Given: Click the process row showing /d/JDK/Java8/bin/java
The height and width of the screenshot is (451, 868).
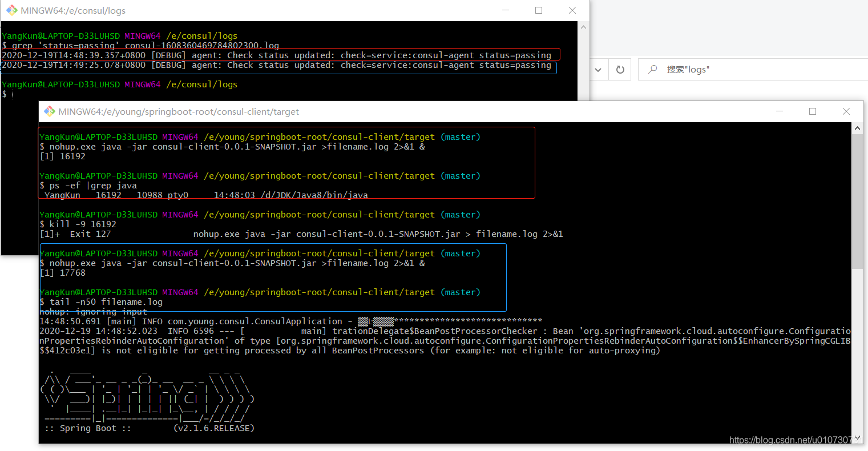Looking at the screenshot, I should point(206,195).
